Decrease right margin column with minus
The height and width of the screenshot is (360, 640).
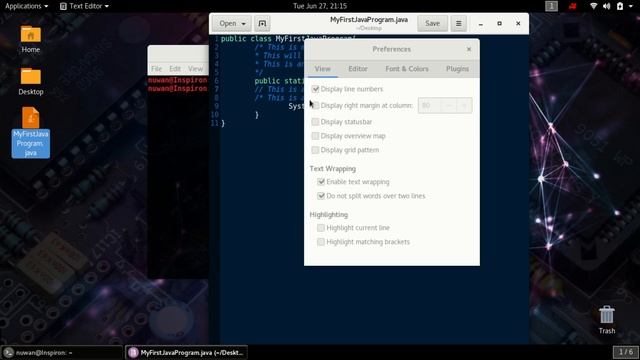click(x=449, y=105)
